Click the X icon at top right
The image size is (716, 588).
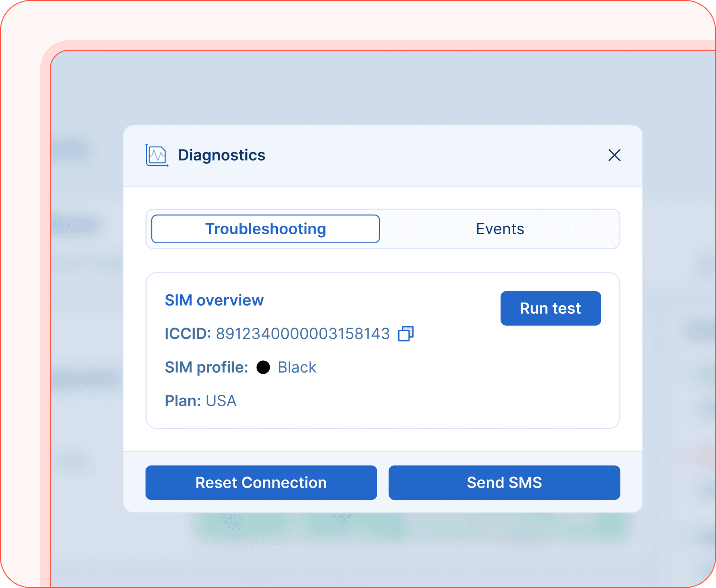[614, 156]
